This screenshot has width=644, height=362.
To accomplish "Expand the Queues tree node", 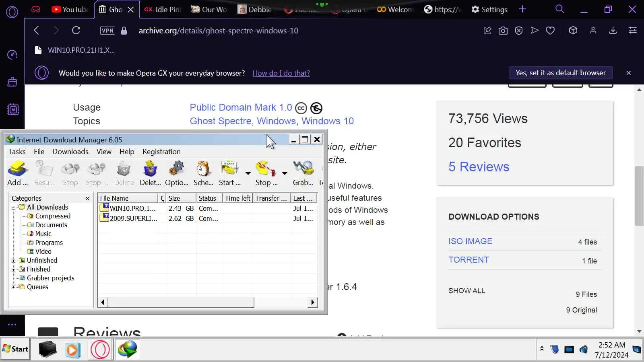I will point(13,287).
